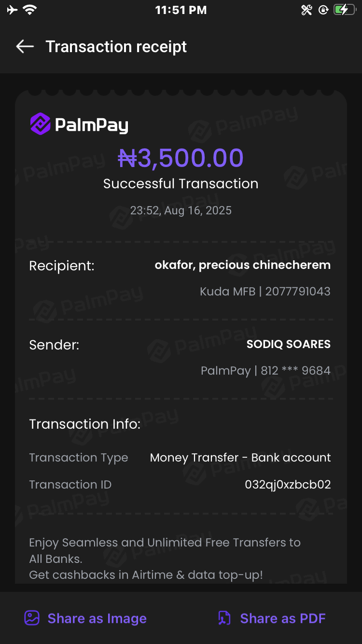
Task: Tap the PalmPay logo icon
Action: (41, 124)
